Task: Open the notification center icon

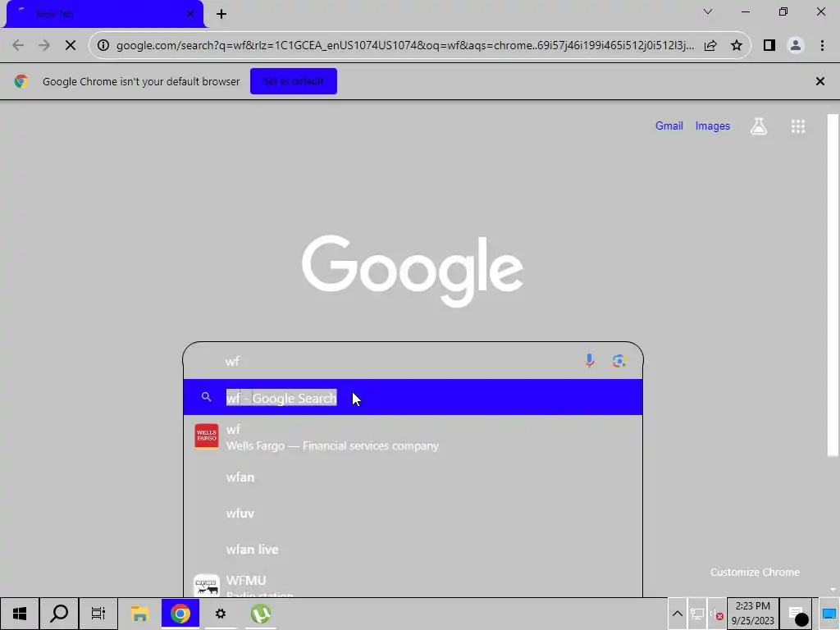Action: coord(797,614)
